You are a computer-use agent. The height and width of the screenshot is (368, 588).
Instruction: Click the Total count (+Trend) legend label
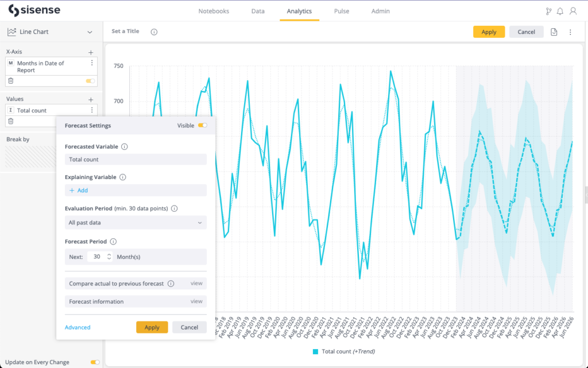(349, 351)
